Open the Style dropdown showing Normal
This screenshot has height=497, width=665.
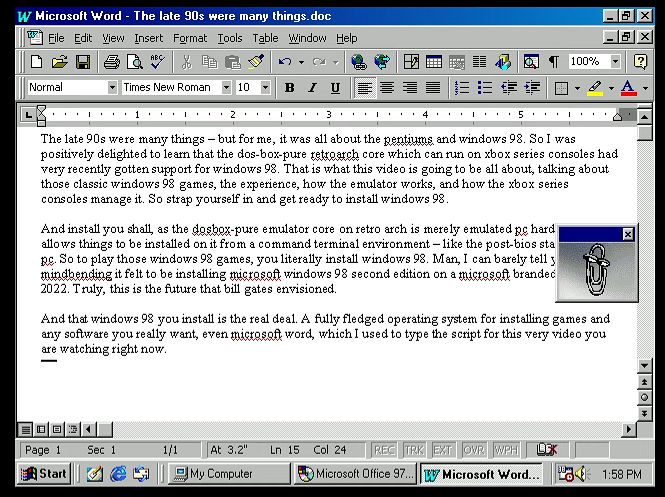111,88
